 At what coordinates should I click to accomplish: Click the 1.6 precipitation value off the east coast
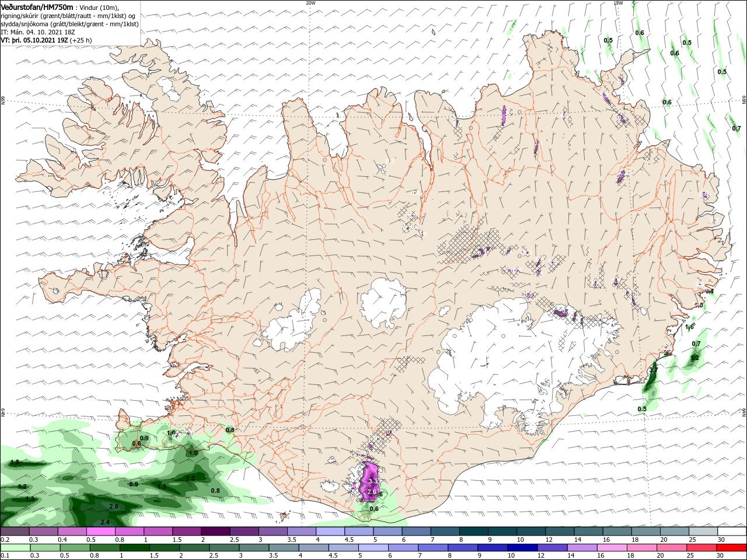pyautogui.click(x=690, y=327)
